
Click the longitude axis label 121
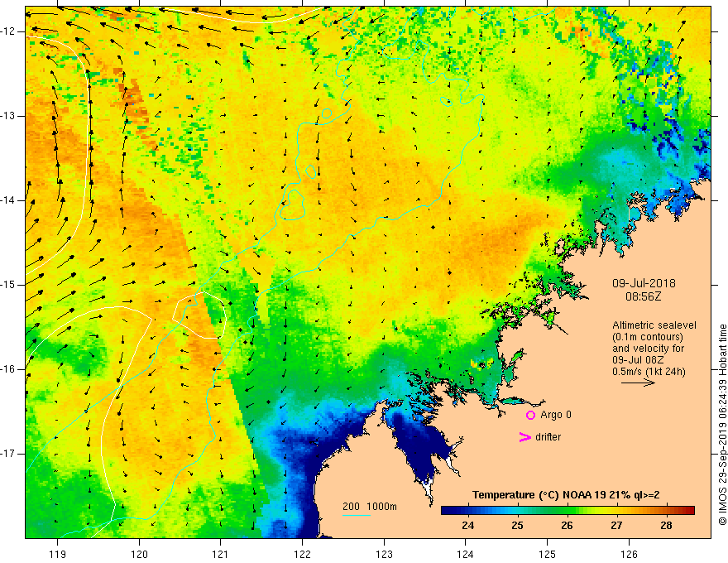[221, 554]
